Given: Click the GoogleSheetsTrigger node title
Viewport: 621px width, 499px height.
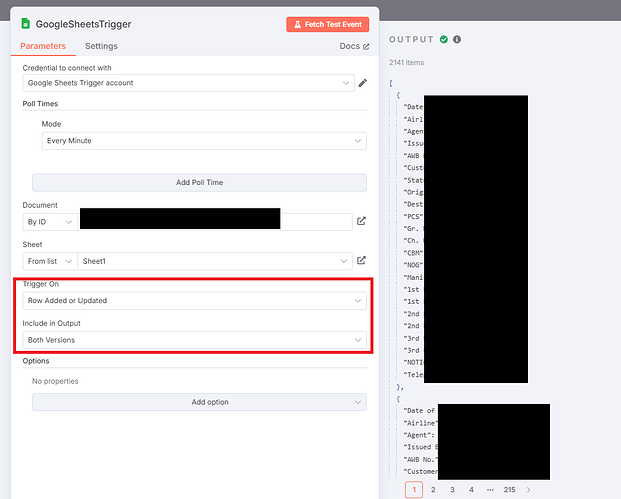Looking at the screenshot, I should pyautogui.click(x=84, y=24).
